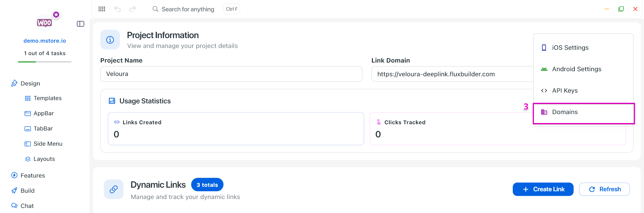Click the Usage Statistics chart icon
The width and height of the screenshot is (644, 213).
point(112,101)
